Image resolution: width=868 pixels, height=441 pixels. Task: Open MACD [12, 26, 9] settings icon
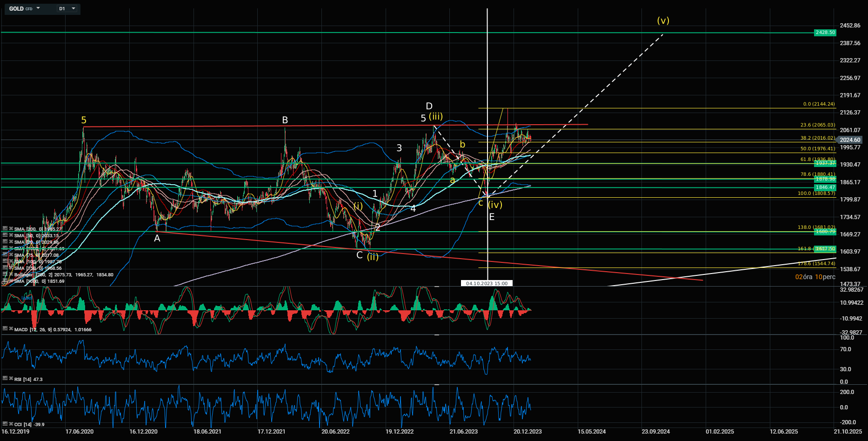(x=5, y=329)
